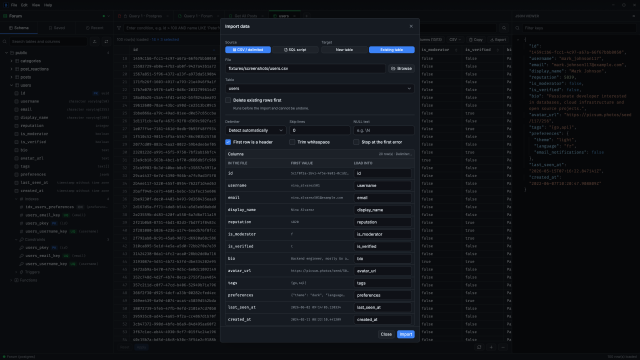Select the display_name column in the schema tree
Image resolution: width=640 pixels, height=360 pixels.
tap(34, 118)
